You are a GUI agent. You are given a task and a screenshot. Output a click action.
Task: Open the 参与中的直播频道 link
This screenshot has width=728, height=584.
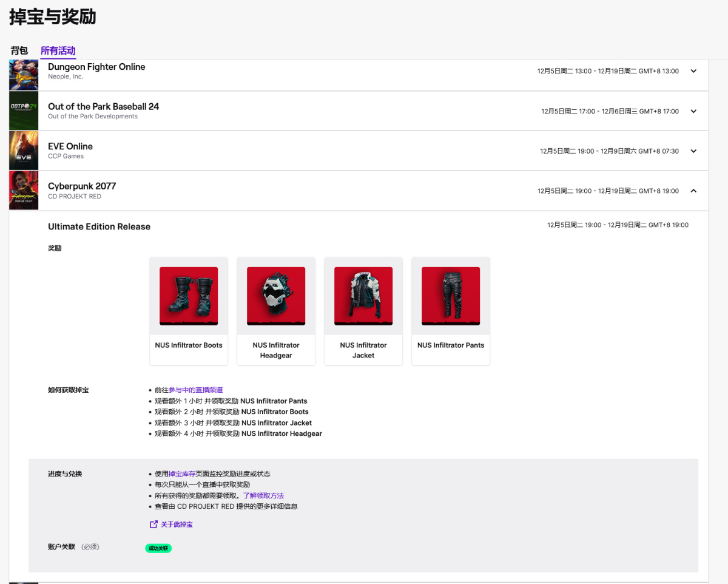click(x=196, y=390)
